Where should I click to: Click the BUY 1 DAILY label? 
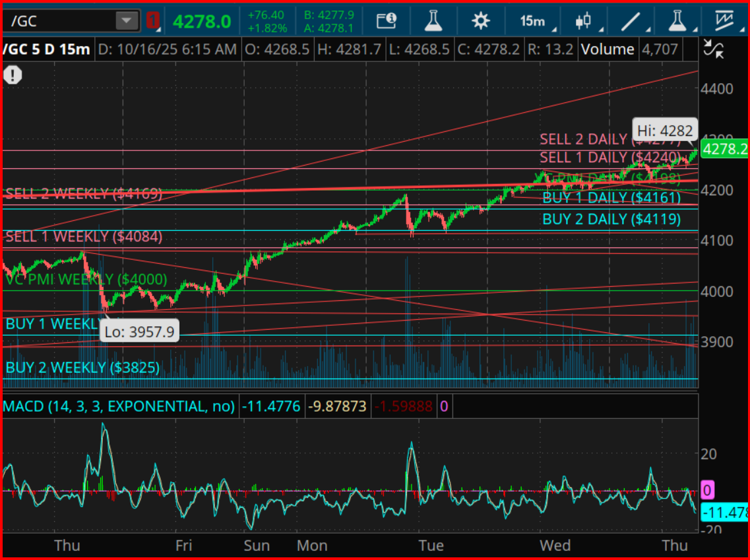click(x=611, y=197)
